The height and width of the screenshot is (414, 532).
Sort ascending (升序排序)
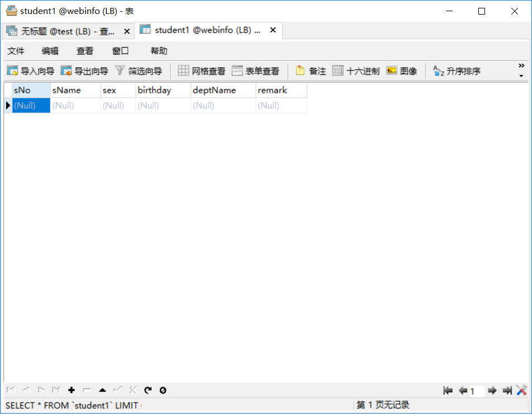(x=457, y=71)
